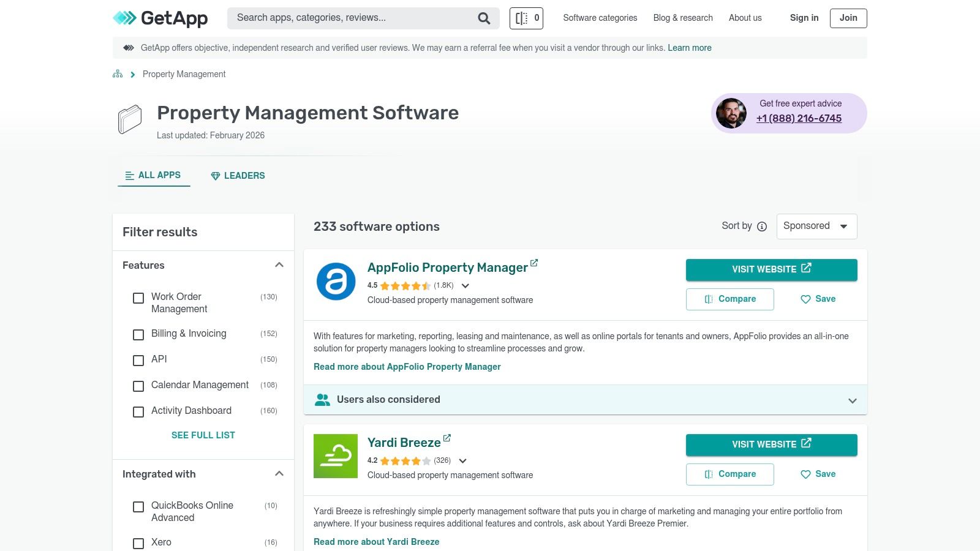Expand AppFolio rating breakdown chevron
980x551 pixels.
[466, 286]
